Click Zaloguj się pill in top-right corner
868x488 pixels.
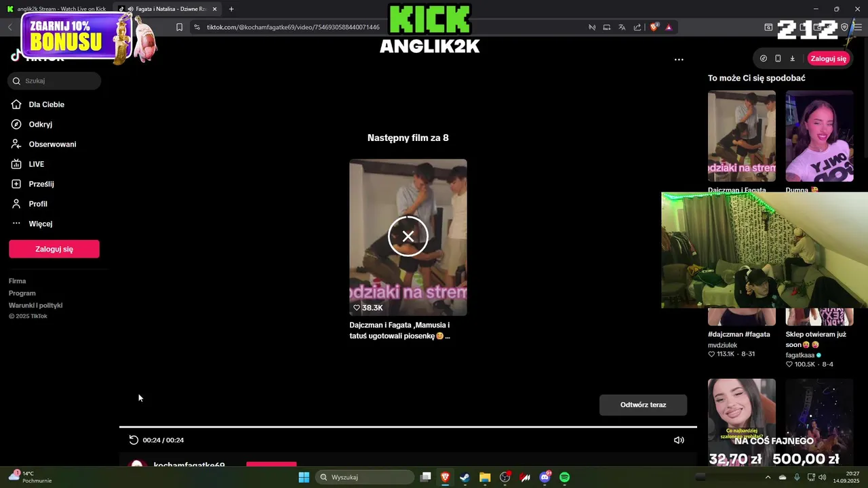coord(829,58)
